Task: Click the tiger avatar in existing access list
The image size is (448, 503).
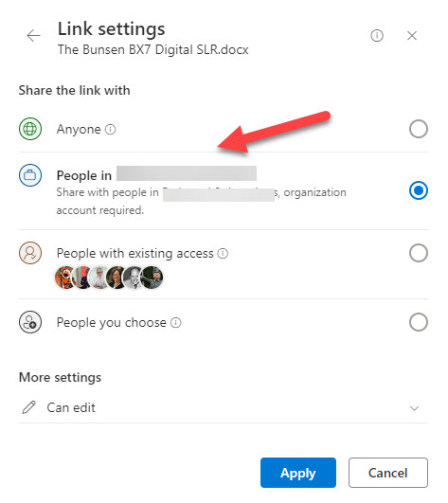Action: 65,278
